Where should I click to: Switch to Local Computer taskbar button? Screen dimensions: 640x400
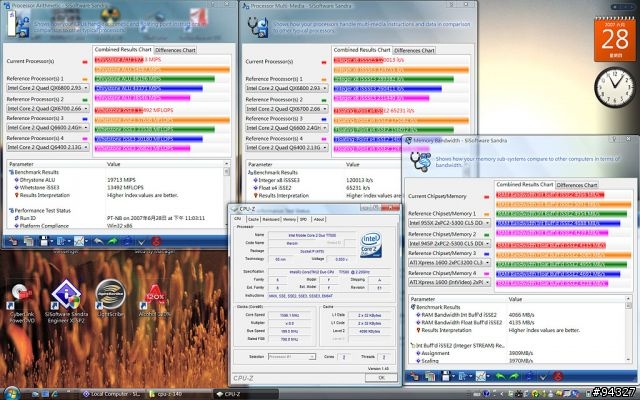(111, 394)
